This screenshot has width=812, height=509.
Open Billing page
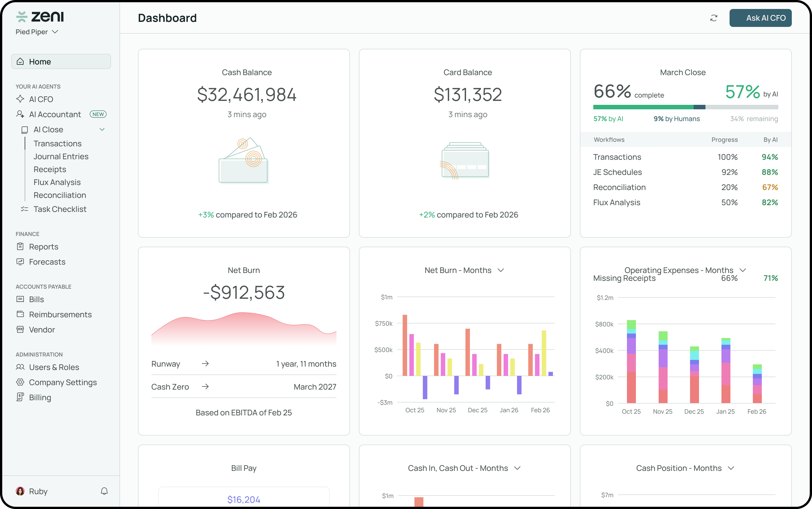point(40,397)
